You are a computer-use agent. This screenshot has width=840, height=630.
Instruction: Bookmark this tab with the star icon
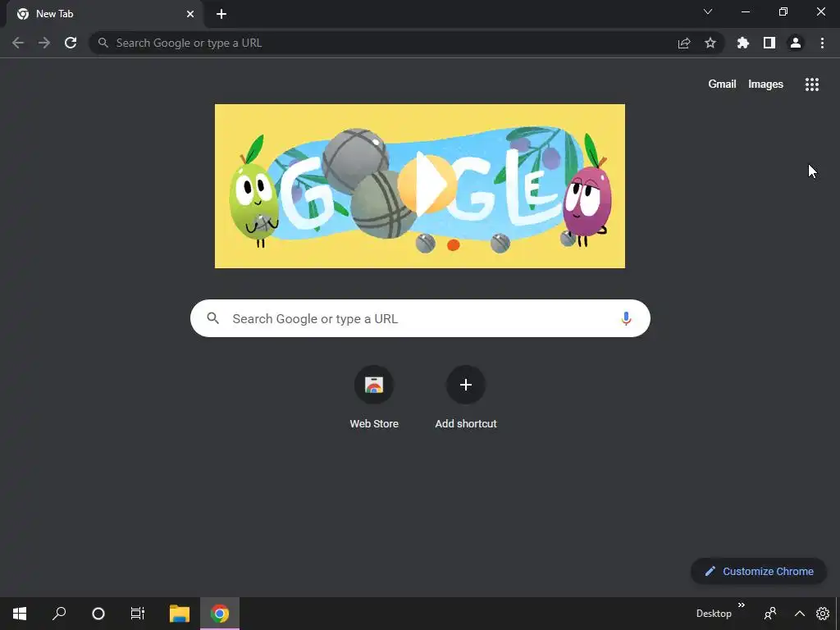click(x=710, y=43)
